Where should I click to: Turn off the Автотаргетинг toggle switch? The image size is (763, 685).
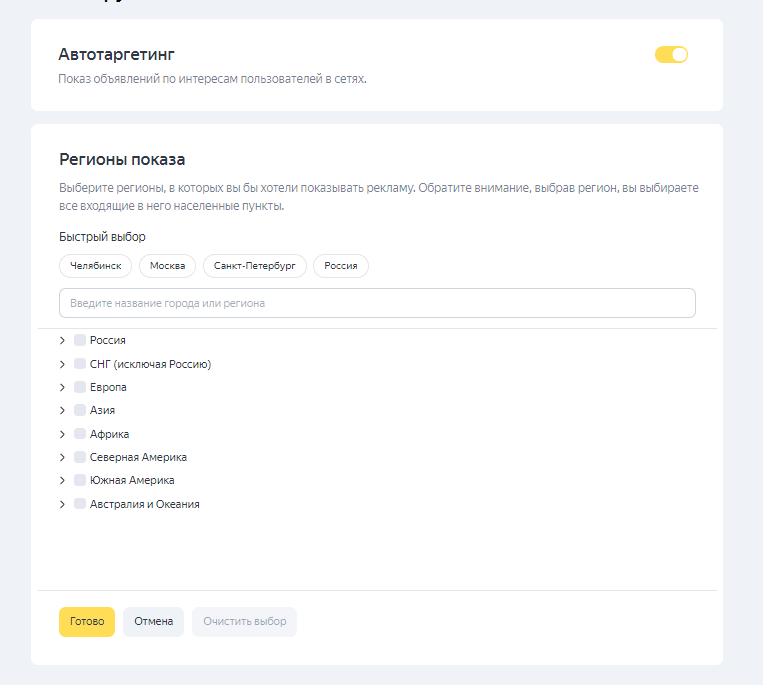pyautogui.click(x=671, y=54)
